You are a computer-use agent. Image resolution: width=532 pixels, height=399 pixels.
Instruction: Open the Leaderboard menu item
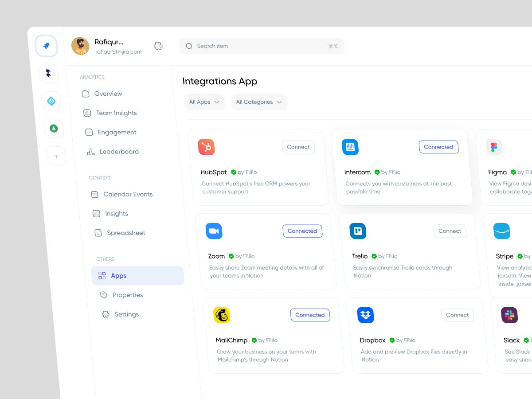pos(113,152)
